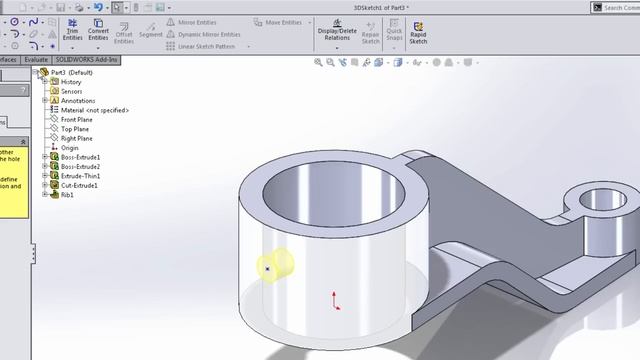
Task: Open the View Orientation dropdown arrow
Action: pyautogui.click(x=388, y=62)
